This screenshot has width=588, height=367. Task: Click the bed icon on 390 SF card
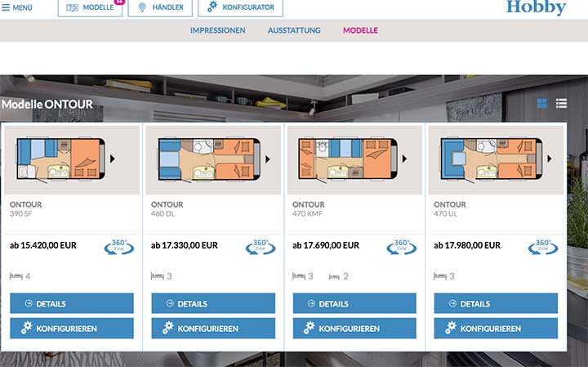[16, 276]
